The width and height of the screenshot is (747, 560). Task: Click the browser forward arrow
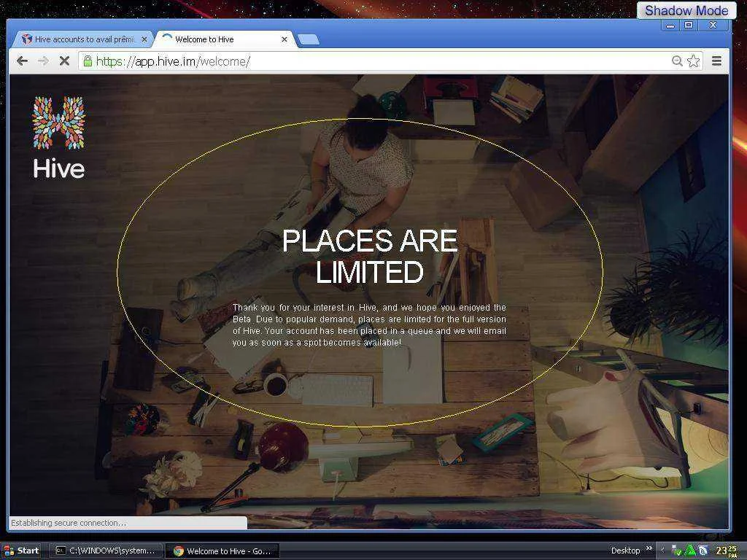point(43,61)
